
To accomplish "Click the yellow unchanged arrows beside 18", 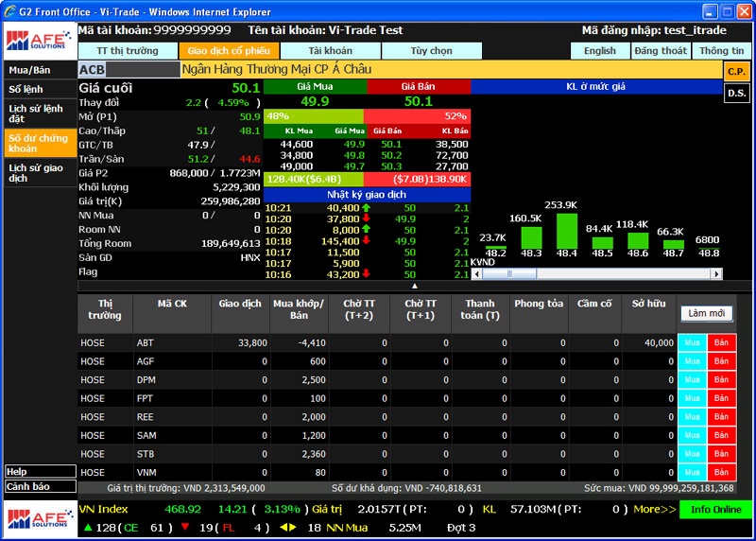I will (287, 527).
